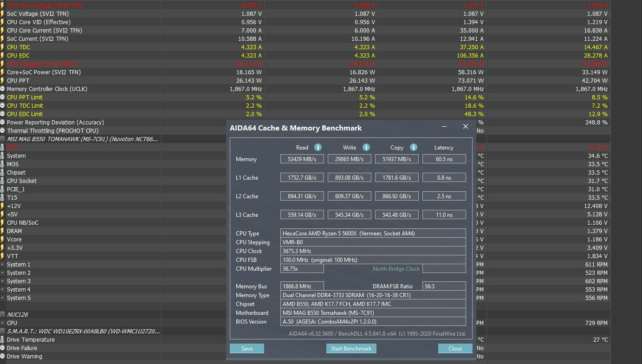The image size is (642, 364).
Task: Minimize the AIDA64 benchmark window
Action: [444, 127]
